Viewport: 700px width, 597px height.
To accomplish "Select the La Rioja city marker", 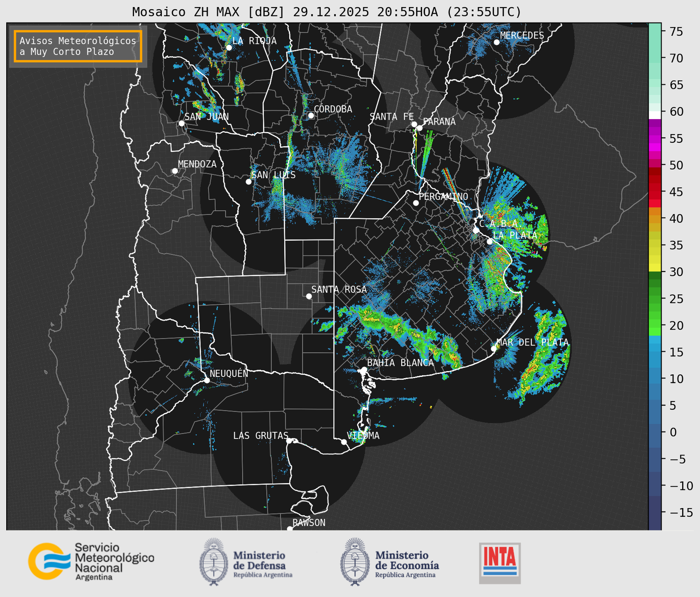I will point(229,48).
